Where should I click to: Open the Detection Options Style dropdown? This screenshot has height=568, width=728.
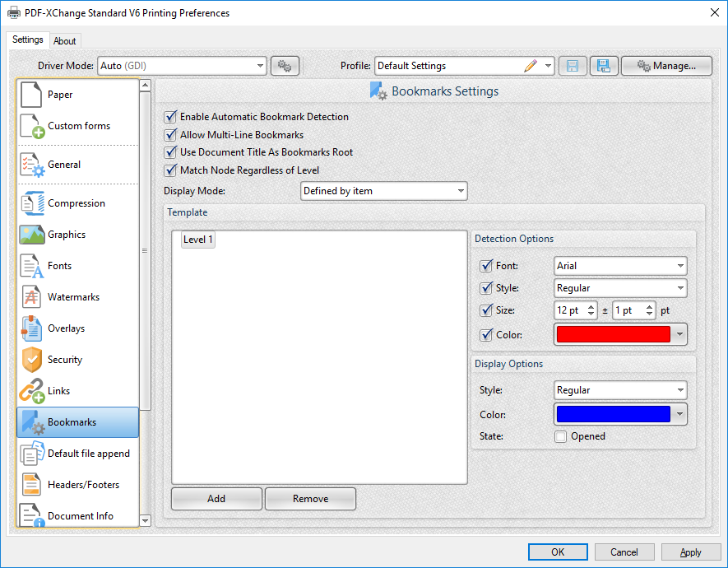tap(620, 288)
